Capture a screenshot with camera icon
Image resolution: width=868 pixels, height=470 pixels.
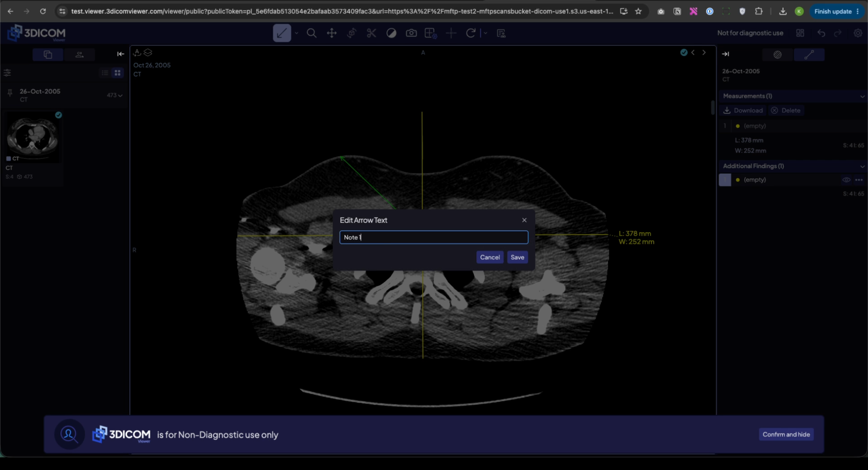[411, 33]
